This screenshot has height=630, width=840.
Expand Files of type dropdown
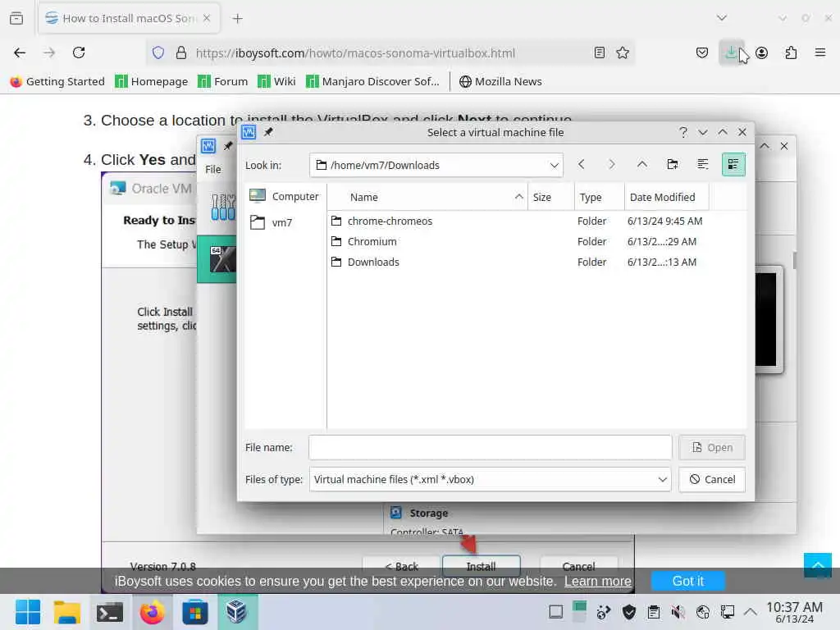pyautogui.click(x=662, y=479)
